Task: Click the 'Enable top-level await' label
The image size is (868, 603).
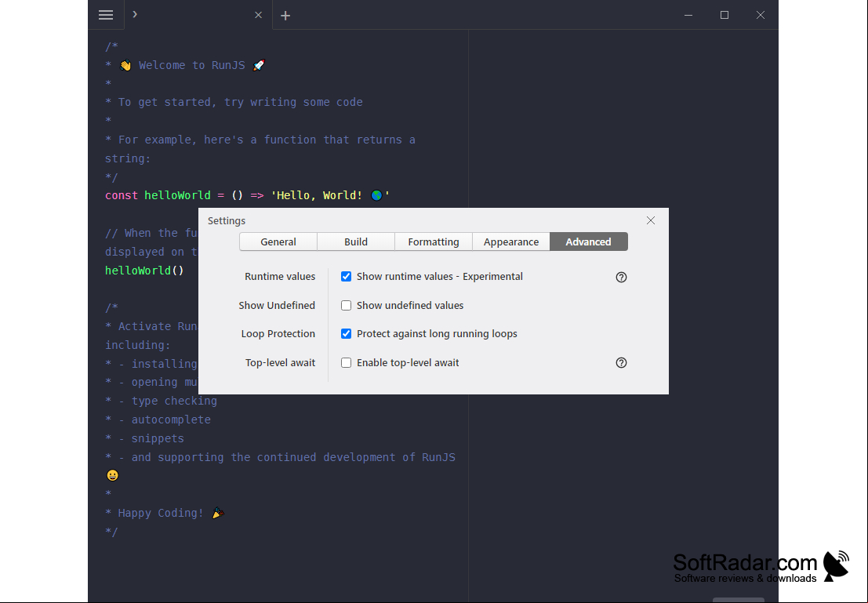Action: point(408,363)
